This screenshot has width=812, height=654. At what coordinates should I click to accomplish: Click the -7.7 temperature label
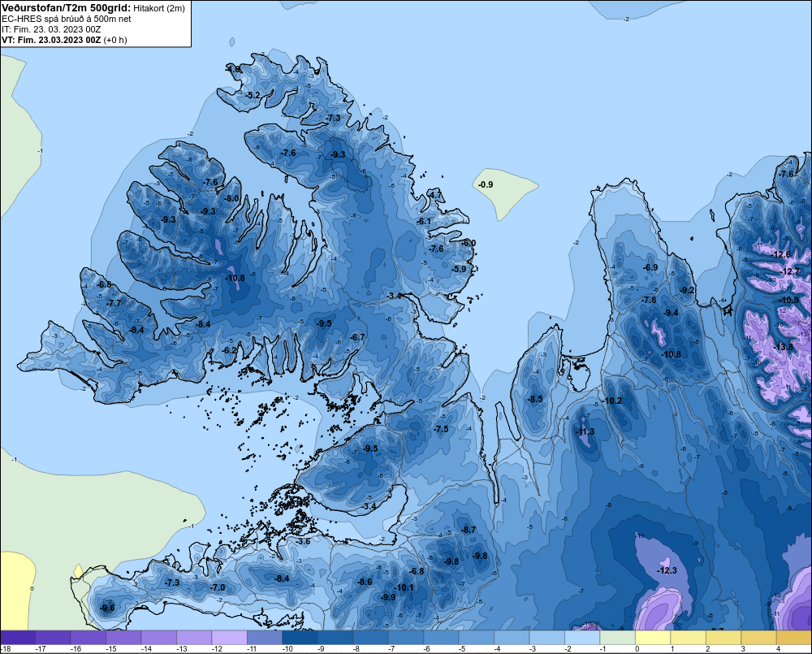click(114, 303)
